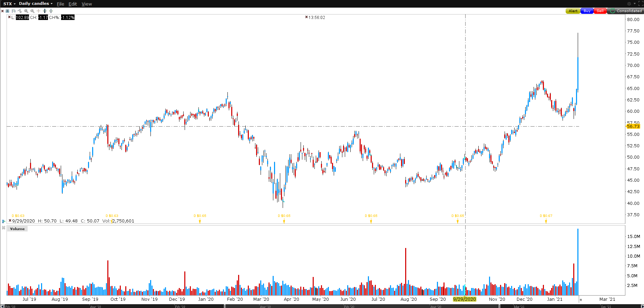The width and height of the screenshot is (644, 308).
Task: Open the STX ticker dropdown
Action: (x=9, y=4)
